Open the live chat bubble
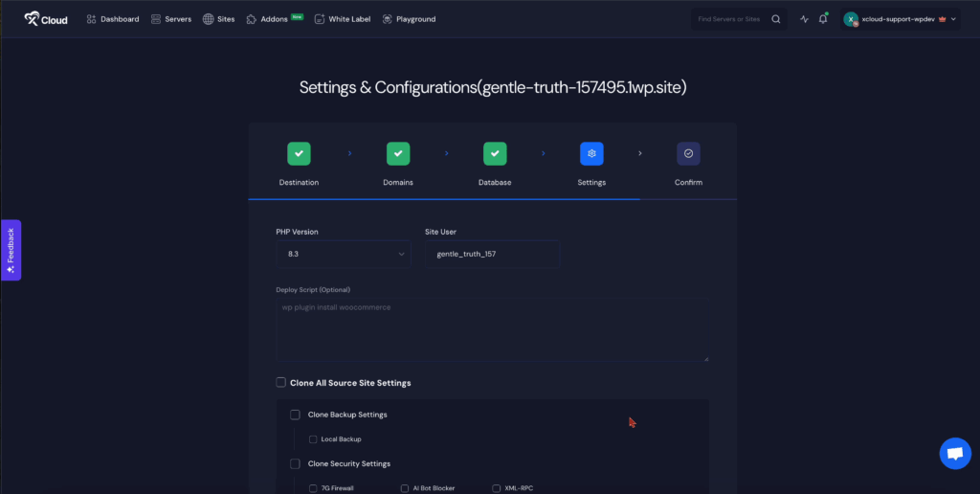This screenshot has width=980, height=494. (x=954, y=453)
